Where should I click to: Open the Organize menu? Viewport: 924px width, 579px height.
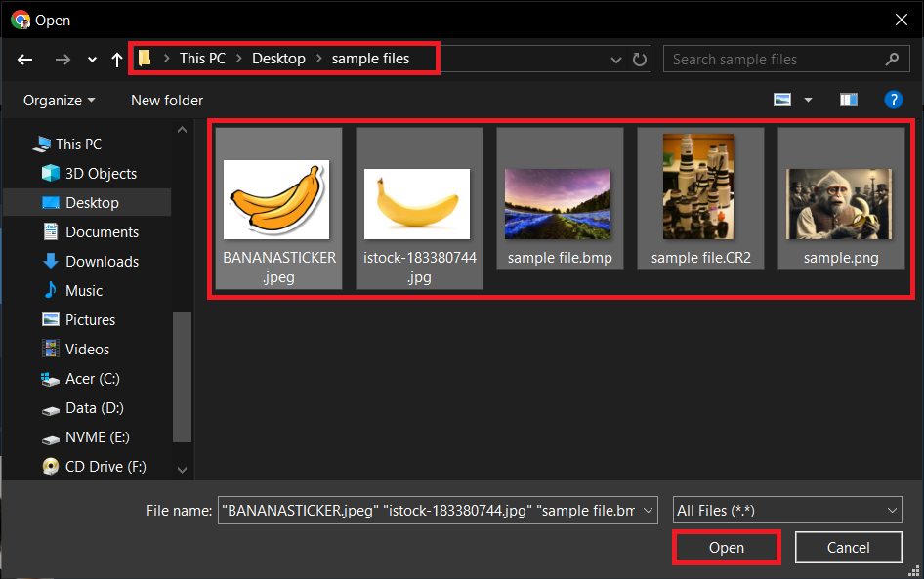[59, 99]
